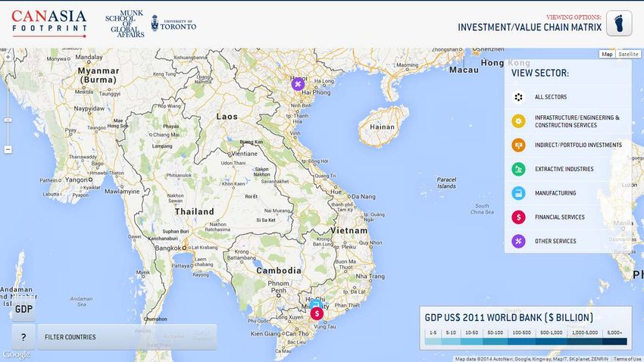Select Indirect/Portfolio Investments orange icon
This screenshot has height=362, width=644.
[x=518, y=145]
